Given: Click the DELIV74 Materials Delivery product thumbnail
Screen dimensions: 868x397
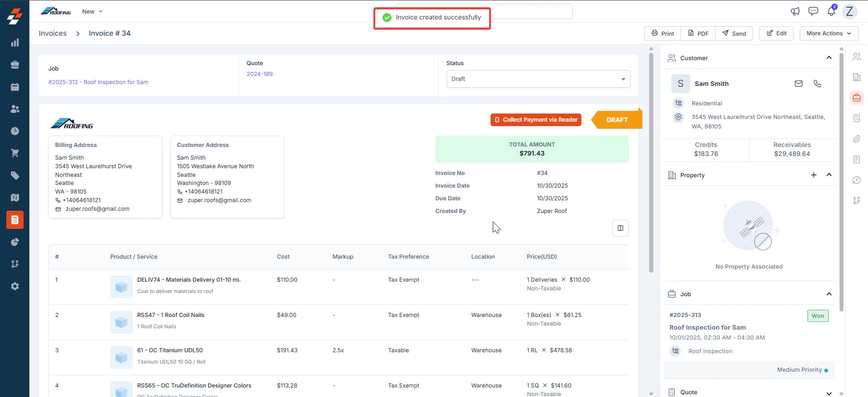Looking at the screenshot, I should (121, 287).
